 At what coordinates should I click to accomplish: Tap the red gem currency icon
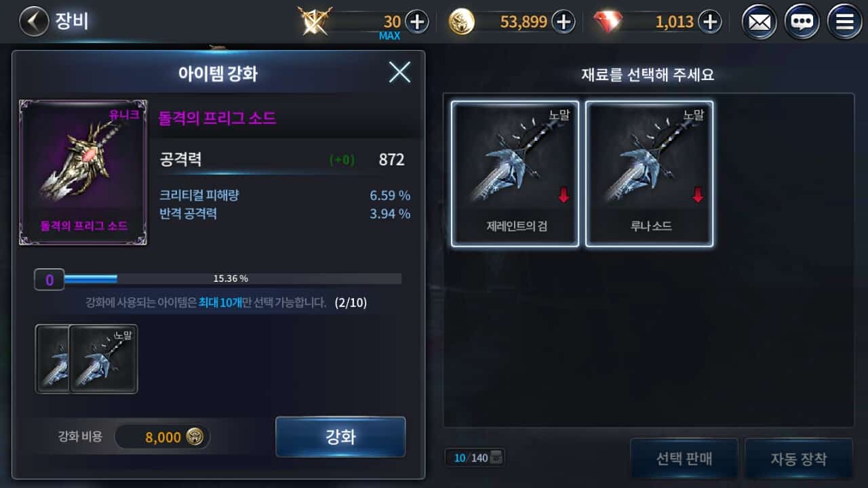click(x=607, y=22)
